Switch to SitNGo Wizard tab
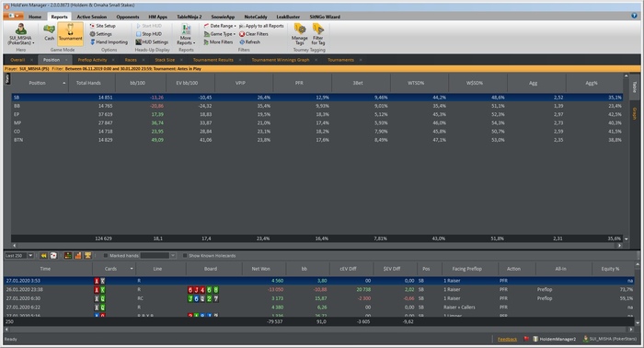 (x=325, y=17)
